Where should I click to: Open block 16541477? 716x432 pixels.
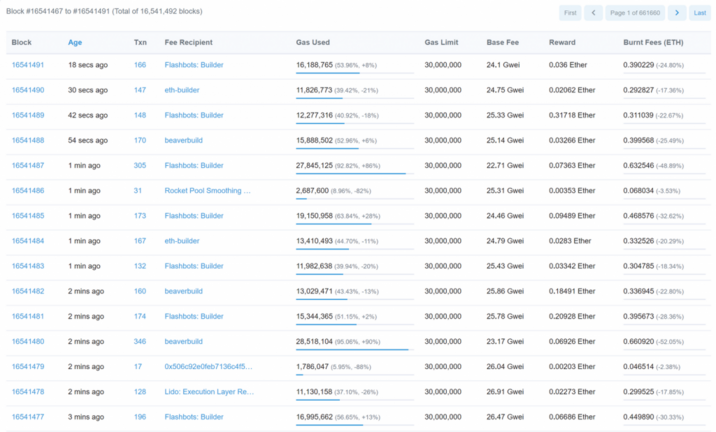(28, 416)
